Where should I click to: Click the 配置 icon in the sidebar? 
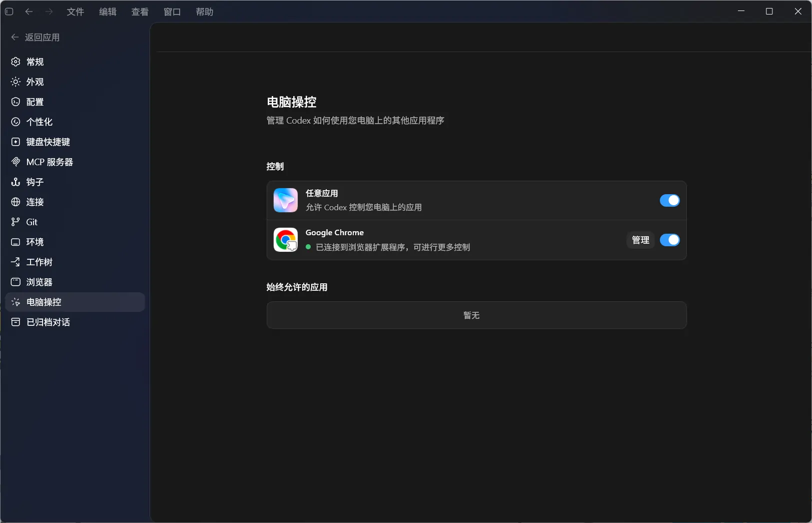point(16,102)
